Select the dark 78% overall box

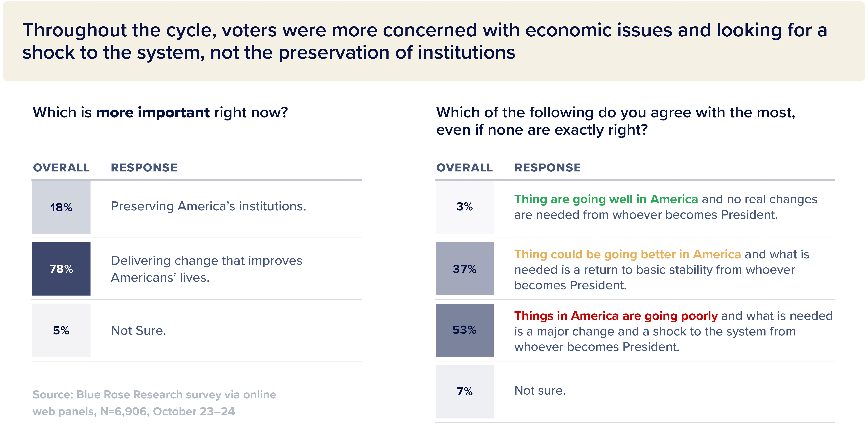coord(61,269)
